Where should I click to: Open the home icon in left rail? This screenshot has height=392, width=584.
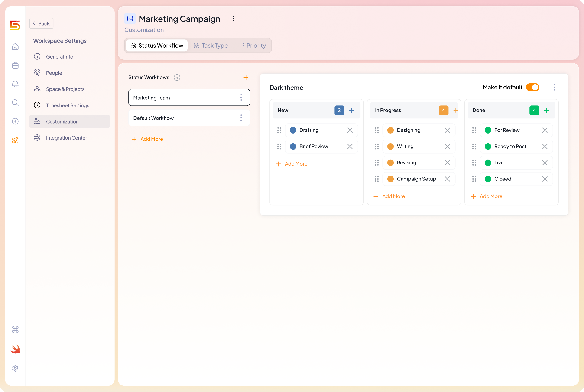tap(15, 47)
